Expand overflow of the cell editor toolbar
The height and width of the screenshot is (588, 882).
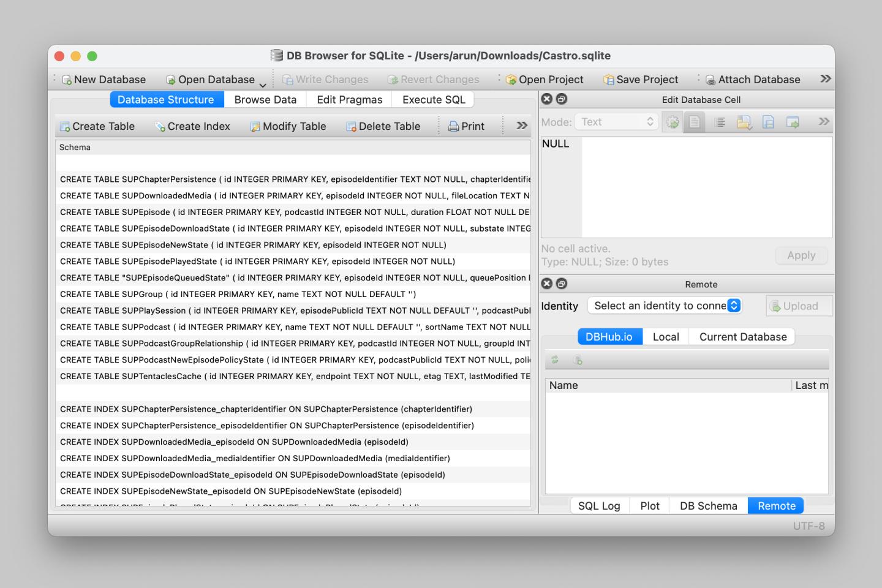tap(824, 122)
